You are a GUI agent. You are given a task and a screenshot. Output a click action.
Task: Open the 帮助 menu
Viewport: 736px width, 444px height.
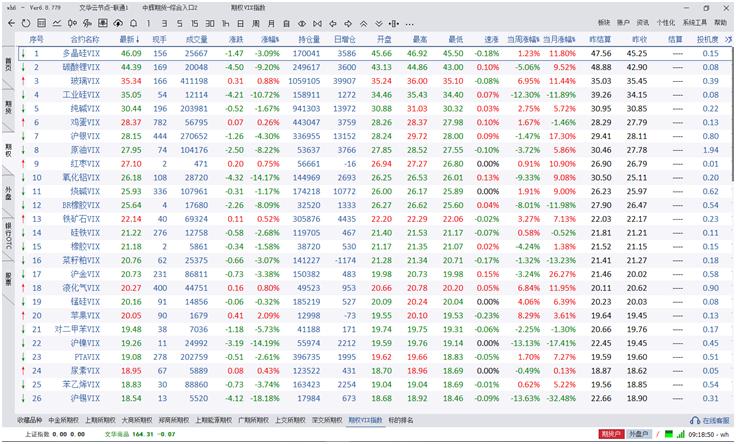click(x=720, y=21)
